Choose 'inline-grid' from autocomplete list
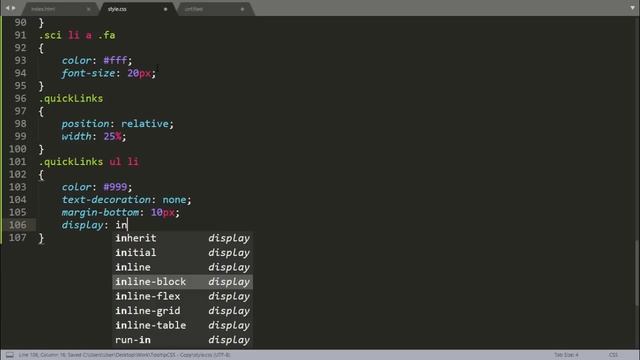The height and width of the screenshot is (360, 640). (x=182, y=311)
